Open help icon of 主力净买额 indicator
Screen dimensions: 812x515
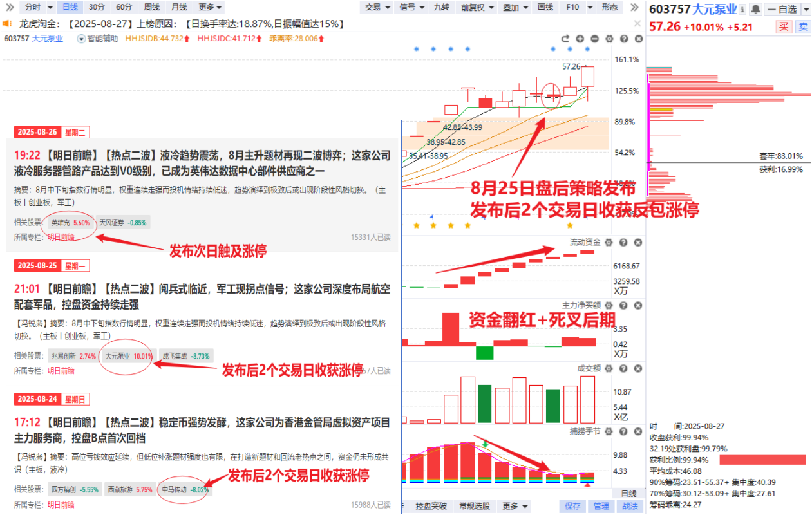point(623,305)
